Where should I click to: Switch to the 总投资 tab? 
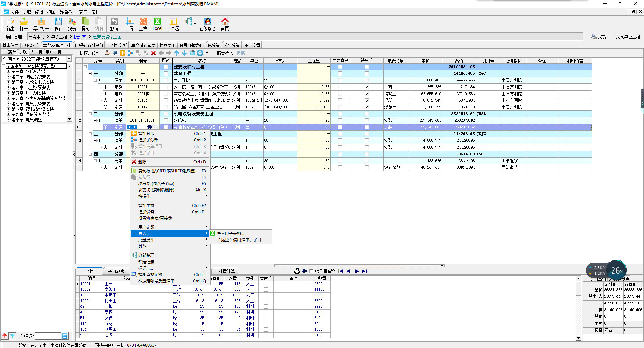(214, 45)
